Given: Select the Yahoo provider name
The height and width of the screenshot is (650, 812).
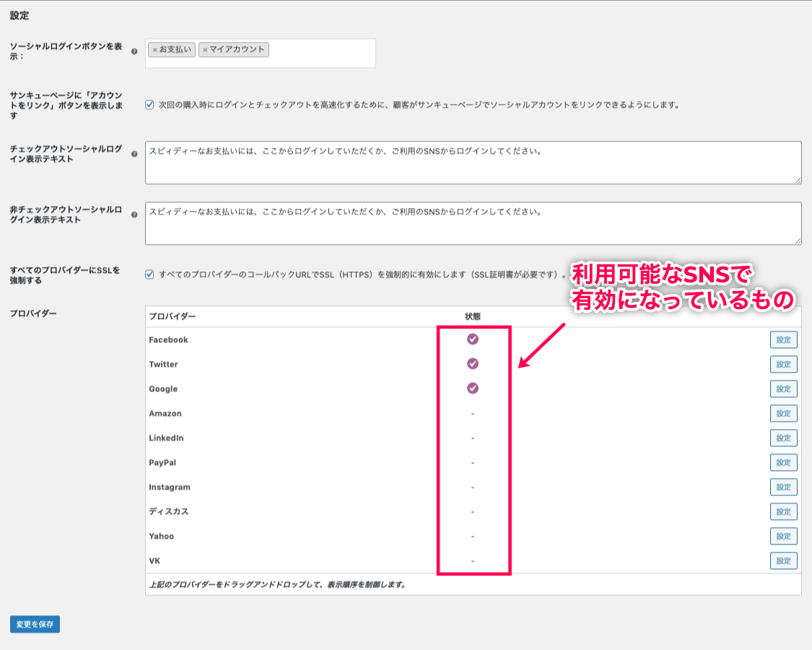Looking at the screenshot, I should (x=161, y=536).
